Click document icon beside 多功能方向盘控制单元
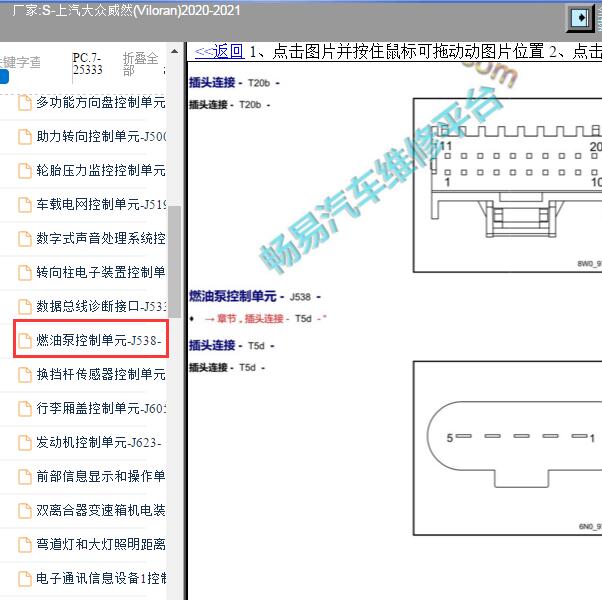602x600 pixels. [x=25, y=103]
